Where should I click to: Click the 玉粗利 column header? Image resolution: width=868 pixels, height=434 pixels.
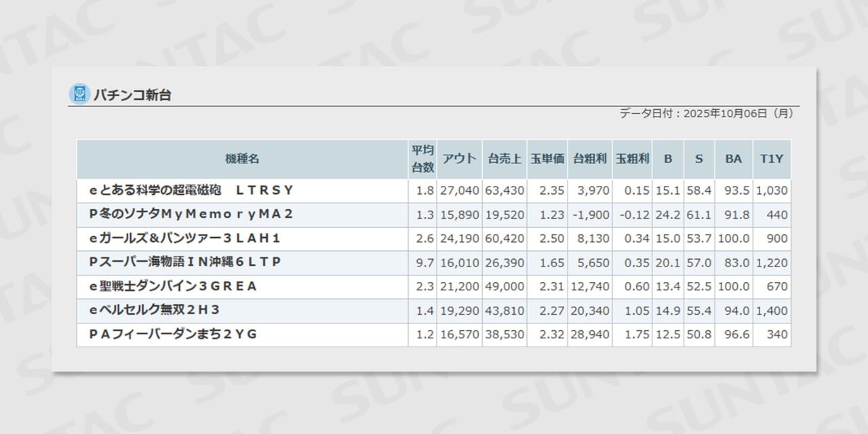coord(632,159)
